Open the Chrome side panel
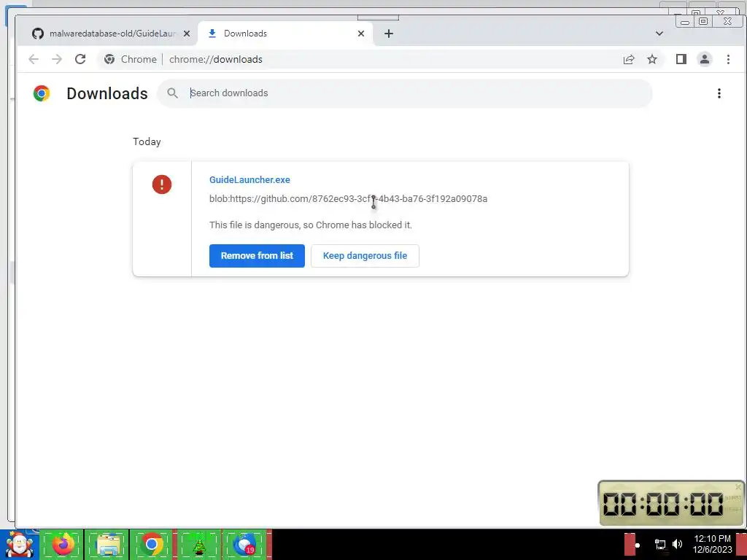The width and height of the screenshot is (747, 560). pyautogui.click(x=681, y=59)
